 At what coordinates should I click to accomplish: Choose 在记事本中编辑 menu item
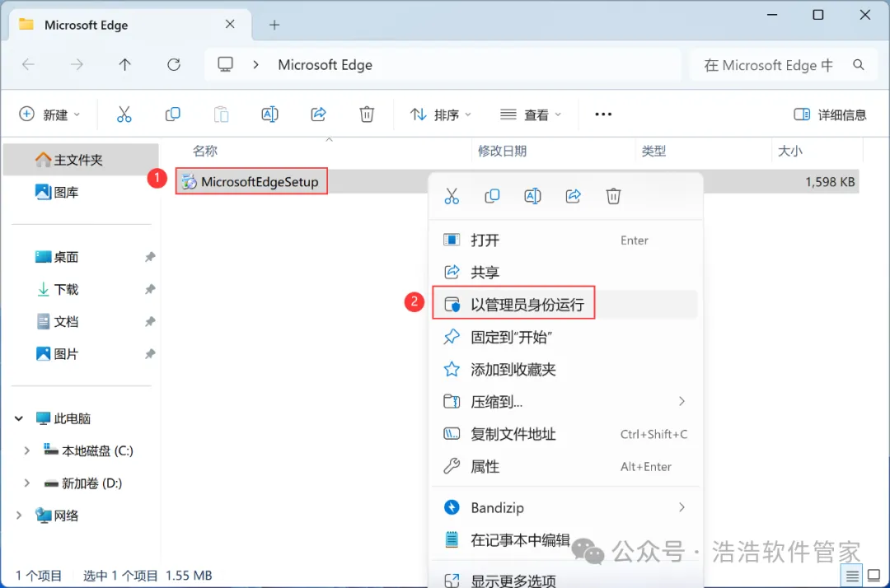coord(565,539)
